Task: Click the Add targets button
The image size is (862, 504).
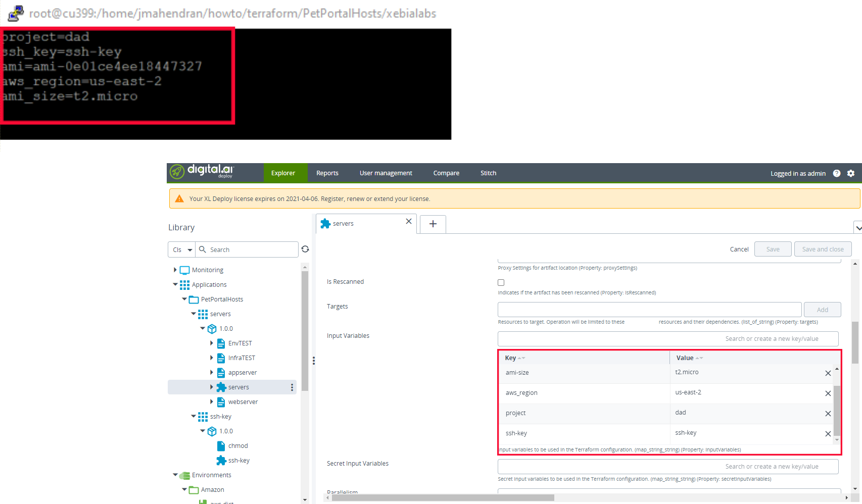Action: [x=823, y=310]
